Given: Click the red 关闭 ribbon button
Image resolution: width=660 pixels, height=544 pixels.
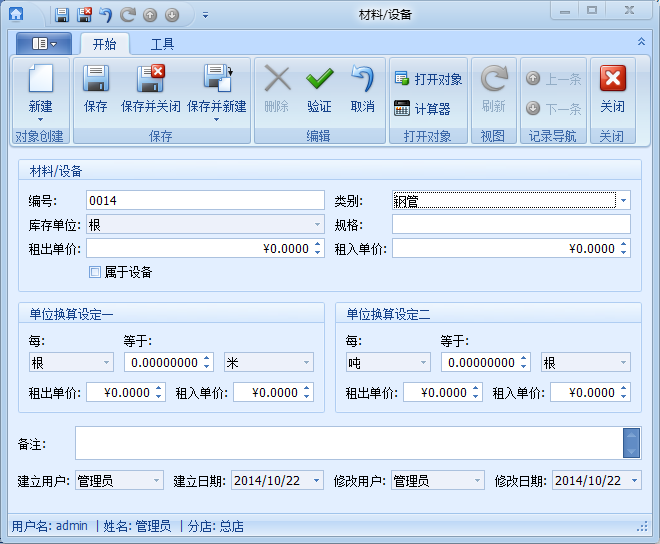Looking at the screenshot, I should (x=612, y=89).
